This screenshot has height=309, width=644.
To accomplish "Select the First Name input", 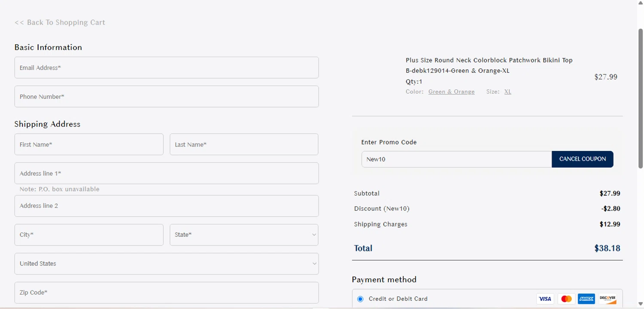I will click(x=89, y=144).
